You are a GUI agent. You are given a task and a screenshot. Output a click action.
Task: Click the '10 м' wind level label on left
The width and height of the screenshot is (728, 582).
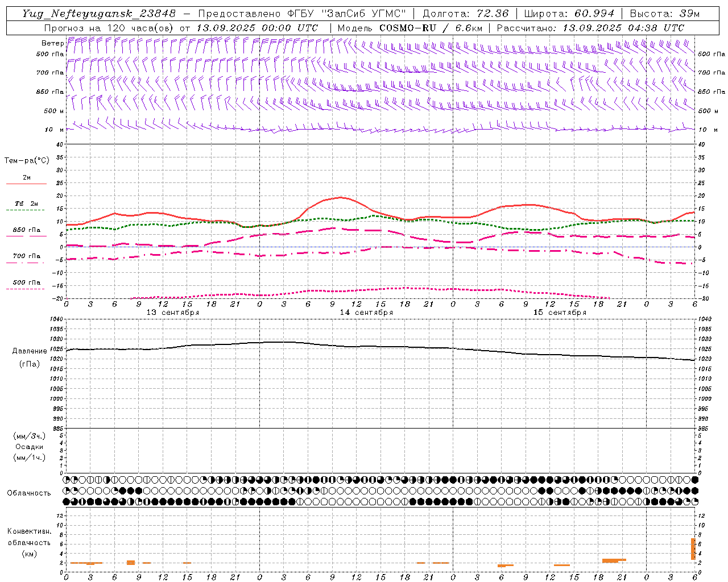click(55, 130)
